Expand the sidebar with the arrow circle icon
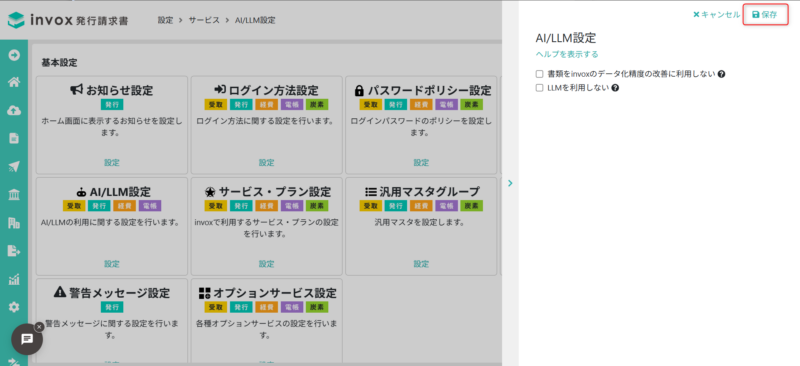Image resolution: width=800 pixels, height=366 pixels. (14, 55)
